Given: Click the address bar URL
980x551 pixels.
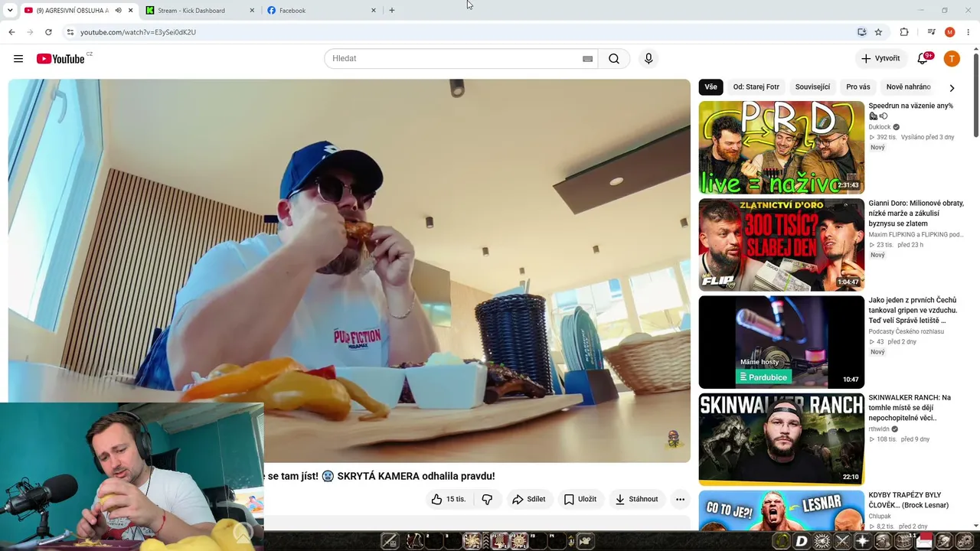Looking at the screenshot, I should pos(138,32).
